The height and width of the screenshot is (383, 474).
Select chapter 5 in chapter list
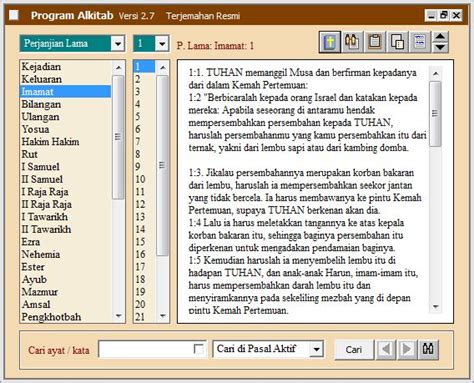(144, 117)
